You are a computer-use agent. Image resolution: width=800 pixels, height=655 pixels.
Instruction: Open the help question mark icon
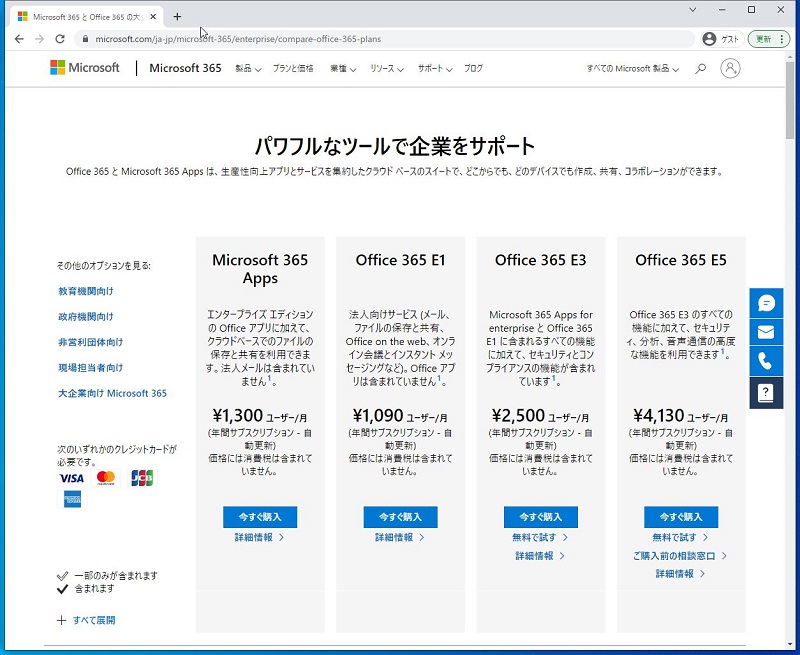pos(766,393)
